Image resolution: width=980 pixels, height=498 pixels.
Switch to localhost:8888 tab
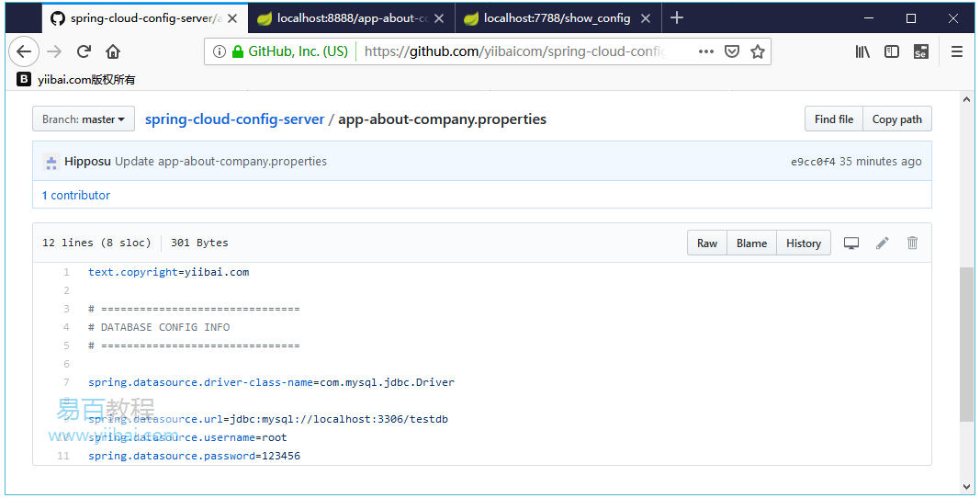point(353,18)
